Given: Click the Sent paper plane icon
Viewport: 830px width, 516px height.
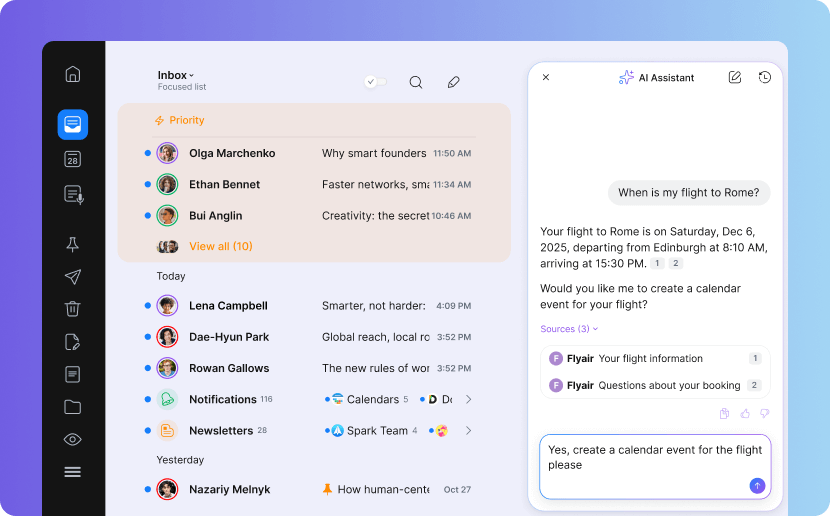Looking at the screenshot, I should click(x=72, y=277).
